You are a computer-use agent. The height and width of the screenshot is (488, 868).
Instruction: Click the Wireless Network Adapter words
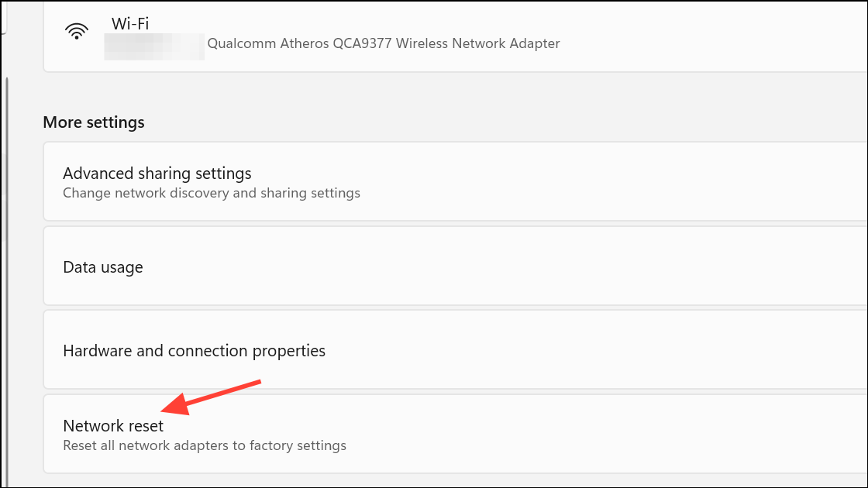[478, 43]
